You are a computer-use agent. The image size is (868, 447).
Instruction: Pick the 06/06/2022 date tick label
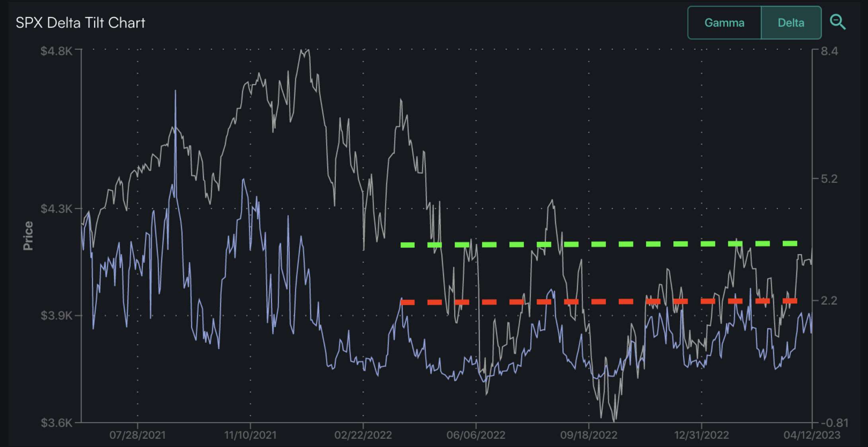476,435
